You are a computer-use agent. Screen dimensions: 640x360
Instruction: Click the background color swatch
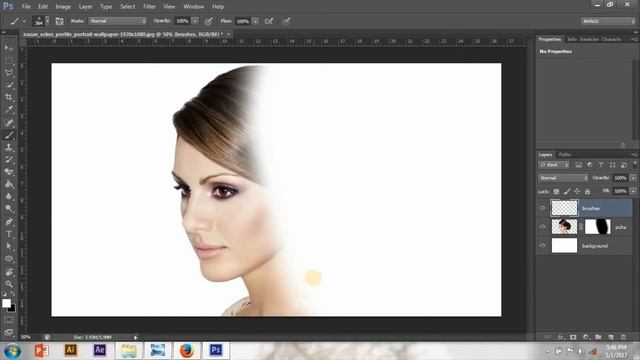pyautogui.click(x=12, y=309)
